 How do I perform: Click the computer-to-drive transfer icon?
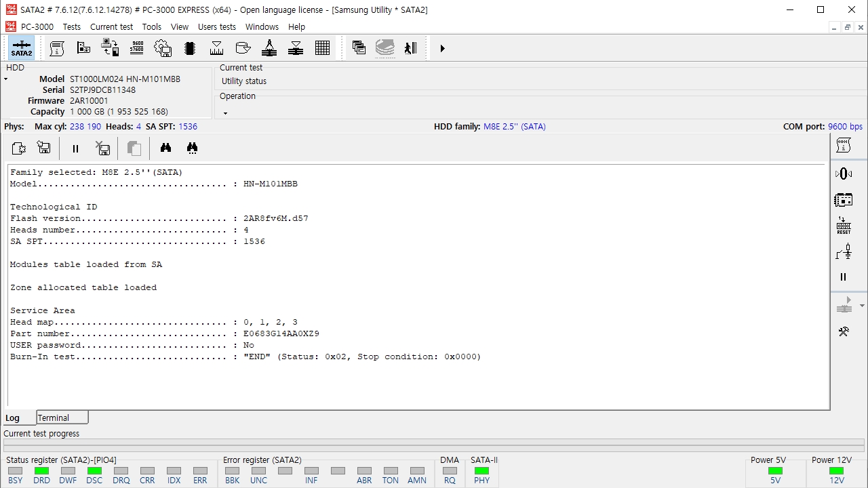(x=110, y=48)
